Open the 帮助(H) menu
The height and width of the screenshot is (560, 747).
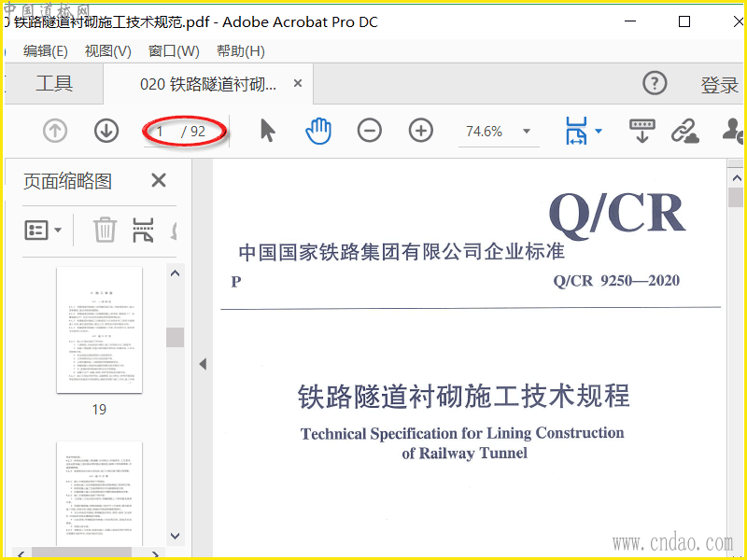(241, 51)
